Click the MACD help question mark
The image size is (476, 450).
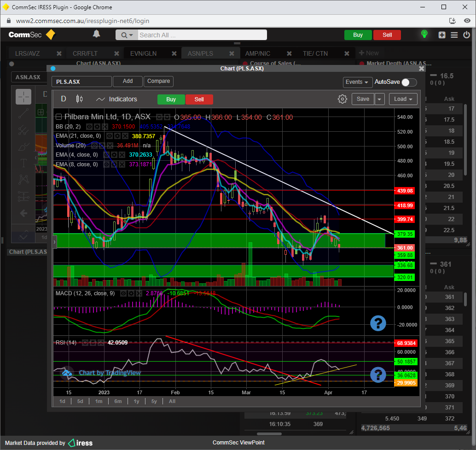pos(378,323)
